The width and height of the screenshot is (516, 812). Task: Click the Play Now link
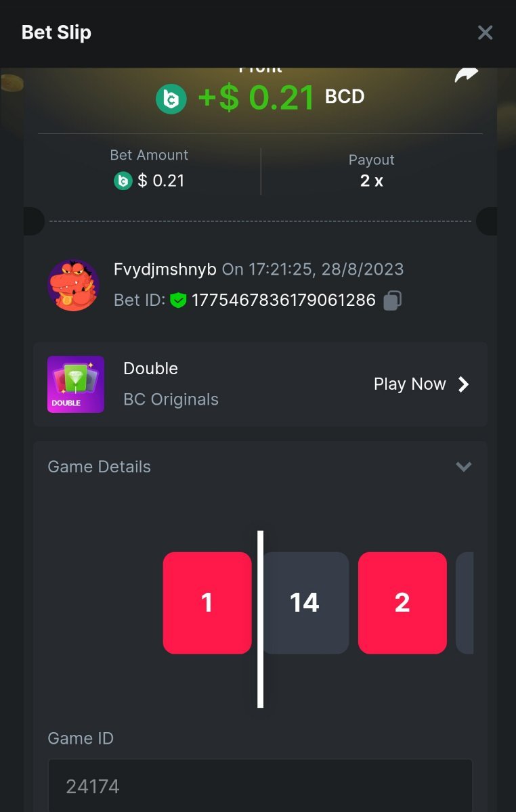coord(410,384)
